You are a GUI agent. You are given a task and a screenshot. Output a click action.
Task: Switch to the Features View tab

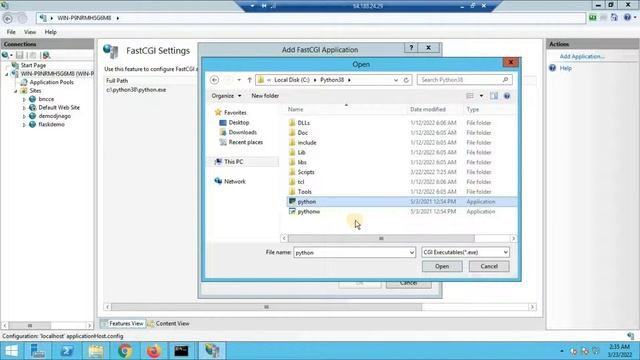pyautogui.click(x=122, y=323)
